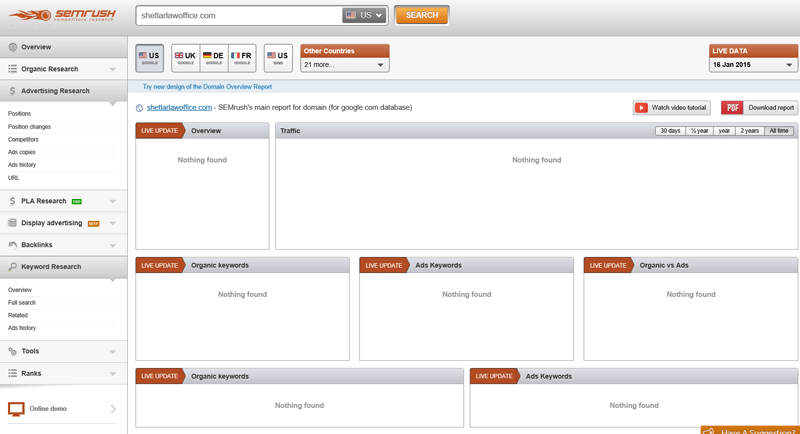Click the Keyword Research magnifier icon
Viewport: 800px width, 434px height.
[12, 267]
